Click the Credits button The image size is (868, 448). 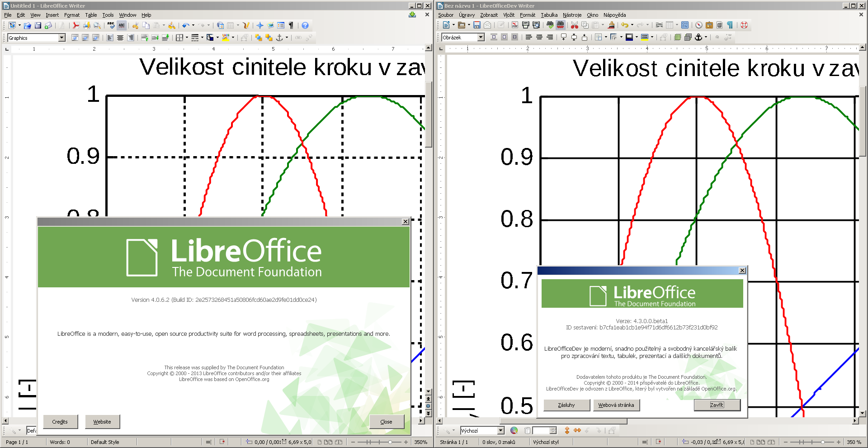[60, 422]
